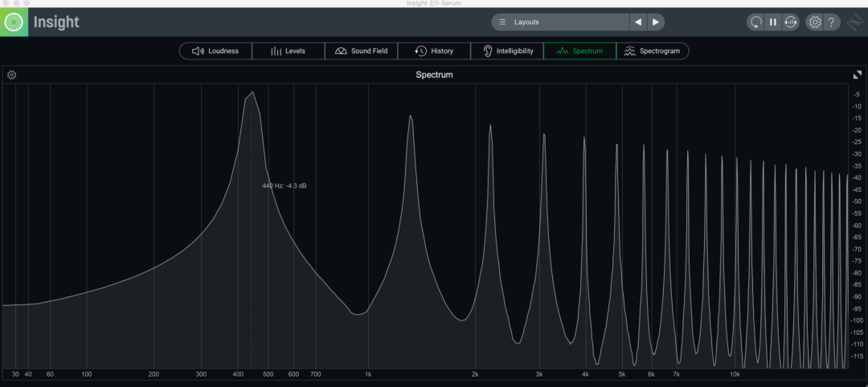Click the 100 frequency axis label
The image size is (868, 387).
click(x=87, y=375)
